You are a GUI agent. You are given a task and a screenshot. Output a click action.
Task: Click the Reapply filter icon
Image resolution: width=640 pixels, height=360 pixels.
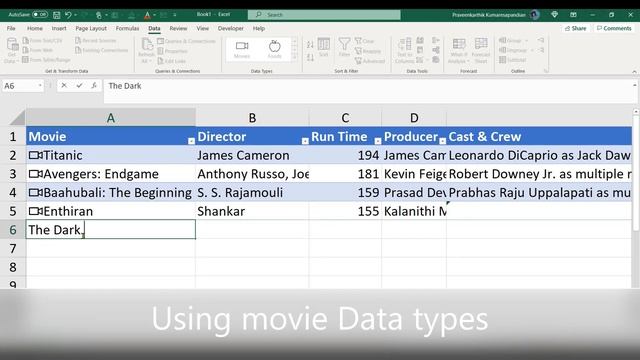pos(358,51)
